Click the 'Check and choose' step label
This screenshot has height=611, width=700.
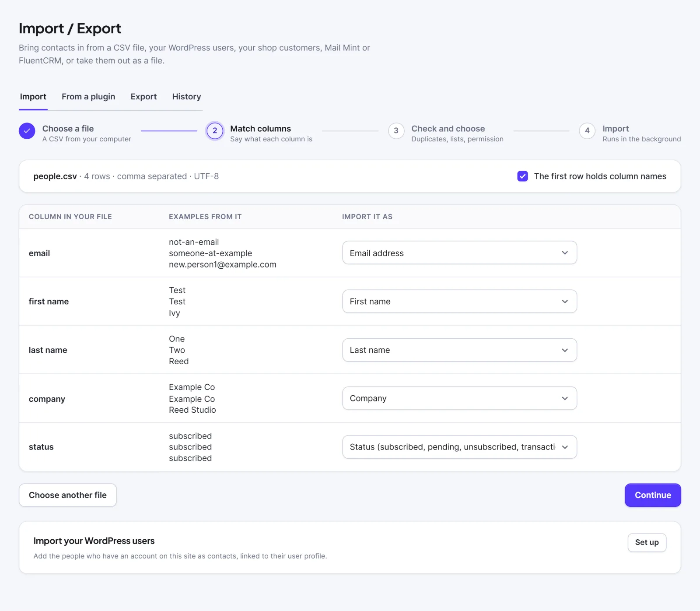coord(448,129)
